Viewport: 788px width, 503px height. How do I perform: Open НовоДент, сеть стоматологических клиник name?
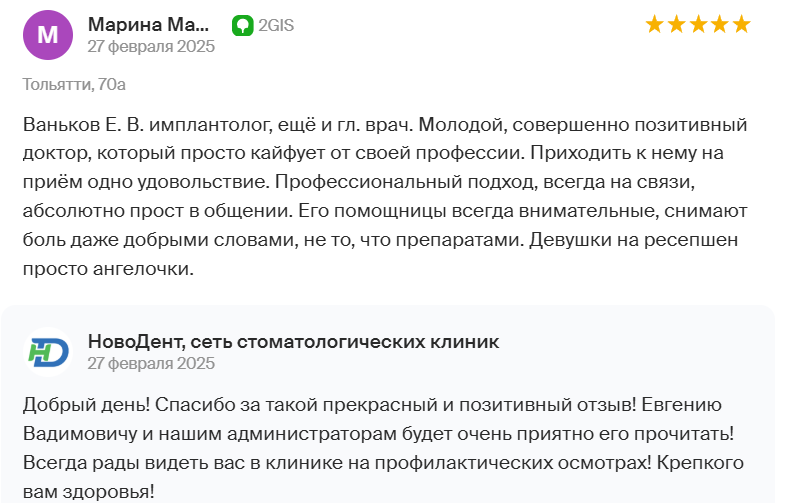coord(293,342)
